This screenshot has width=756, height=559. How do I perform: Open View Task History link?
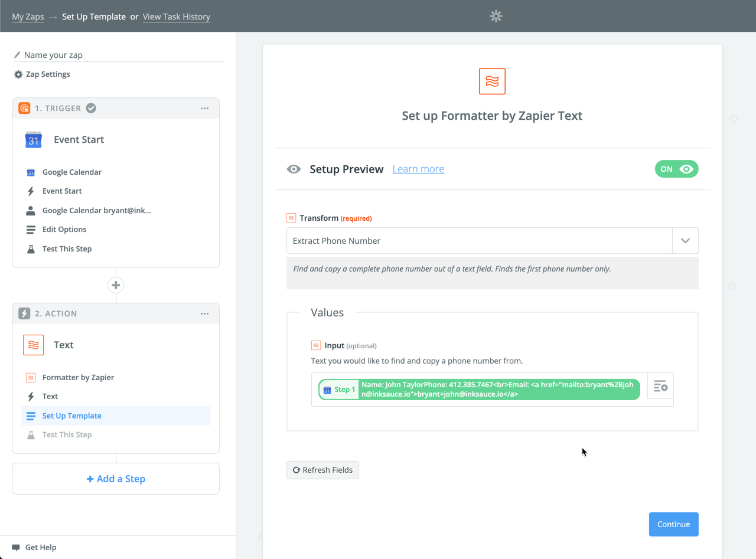click(x=177, y=17)
